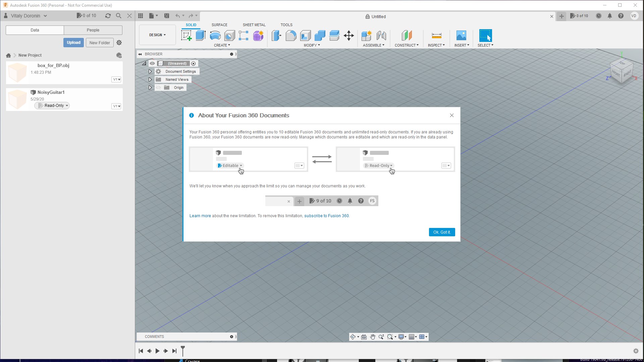Open the box_for_BP.obj thumbnail

click(x=17, y=72)
